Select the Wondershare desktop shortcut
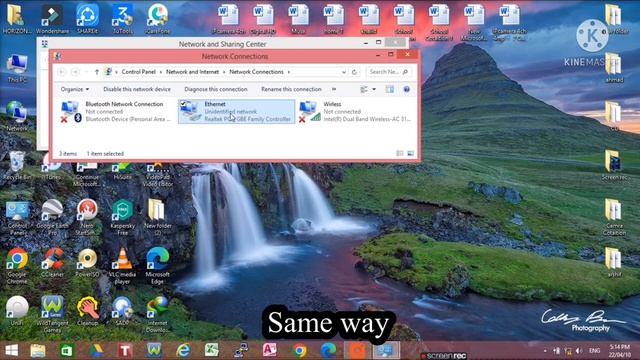Screen dimensions: 640x360 (x=52, y=19)
